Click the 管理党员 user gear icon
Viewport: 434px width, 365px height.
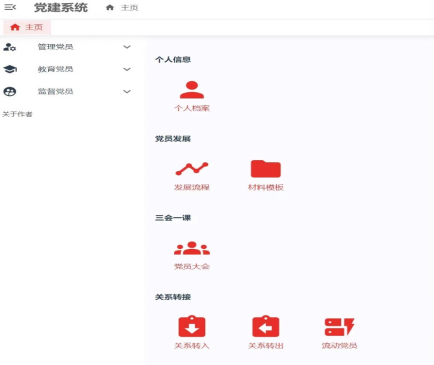10,47
